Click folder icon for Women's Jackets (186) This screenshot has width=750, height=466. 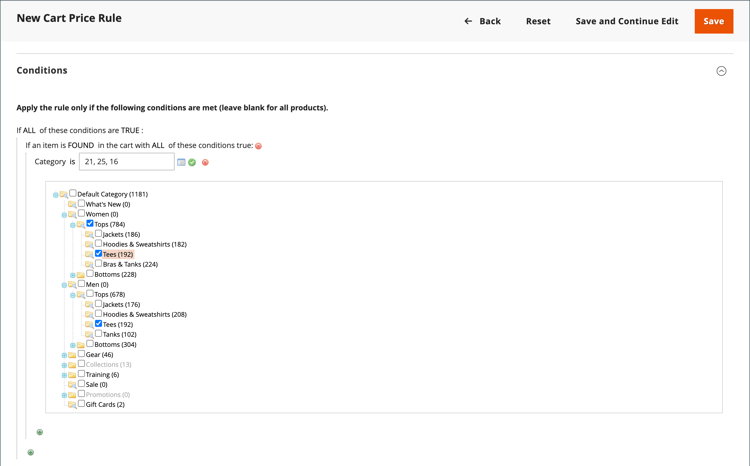(89, 234)
